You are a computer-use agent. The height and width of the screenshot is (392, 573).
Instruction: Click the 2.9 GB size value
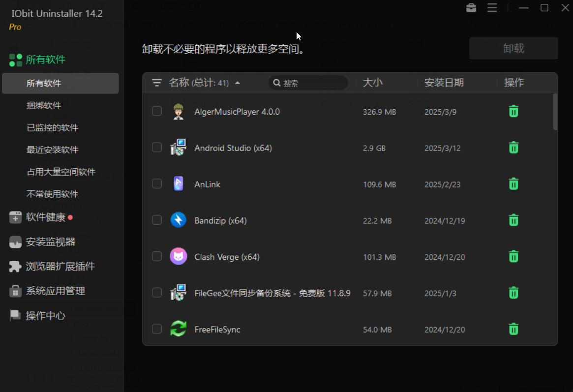click(374, 149)
